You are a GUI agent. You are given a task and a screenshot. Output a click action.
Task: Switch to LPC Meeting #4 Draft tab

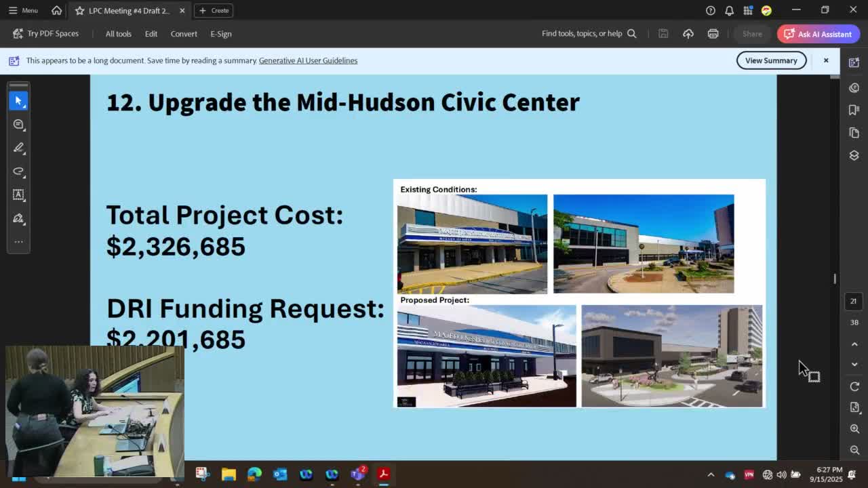click(x=128, y=11)
